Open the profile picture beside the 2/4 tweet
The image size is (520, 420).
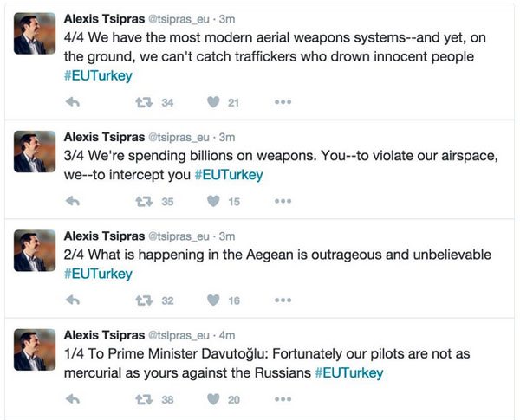point(35,251)
